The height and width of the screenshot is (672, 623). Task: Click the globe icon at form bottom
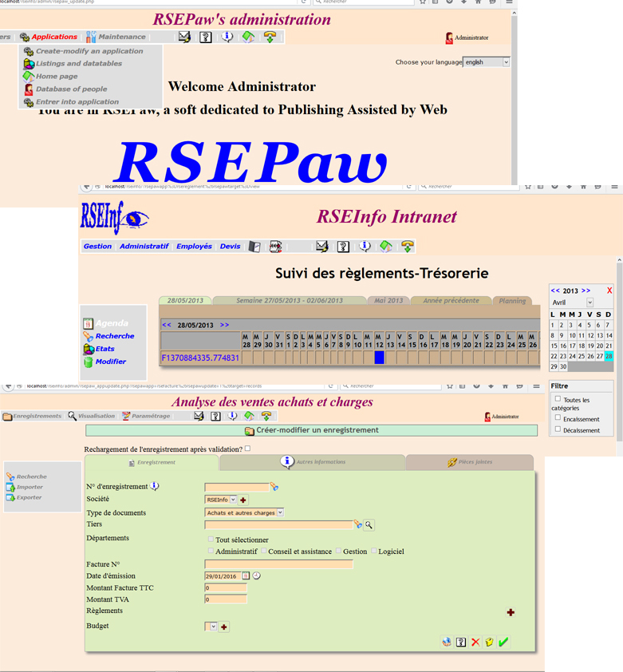447,642
